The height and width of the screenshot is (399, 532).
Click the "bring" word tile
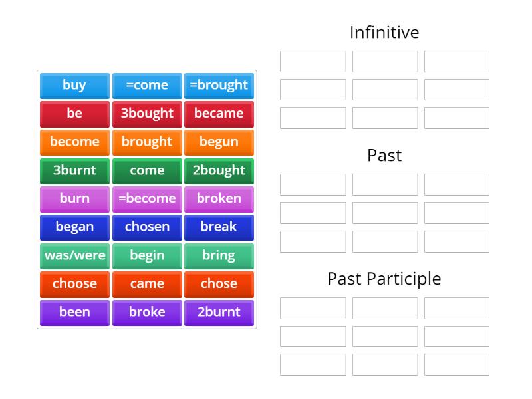point(219,255)
